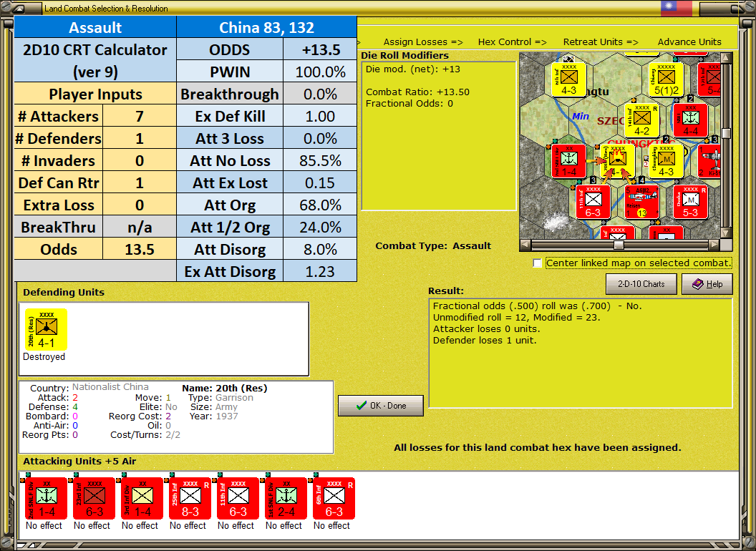Image resolution: width=756 pixels, height=551 pixels.
Task: Click the Combat Type: Assault label
Action: click(433, 246)
